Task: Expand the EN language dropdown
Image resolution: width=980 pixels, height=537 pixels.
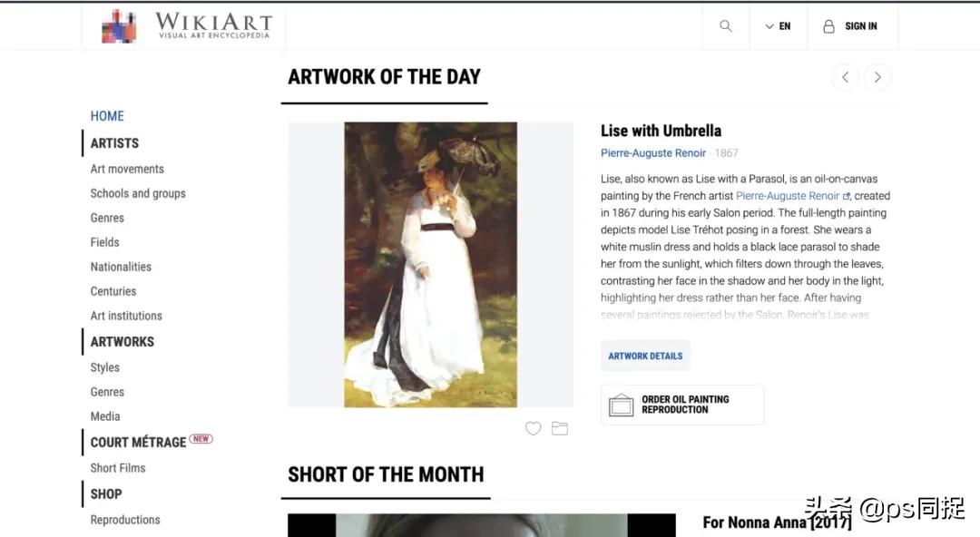Action: coord(779,26)
